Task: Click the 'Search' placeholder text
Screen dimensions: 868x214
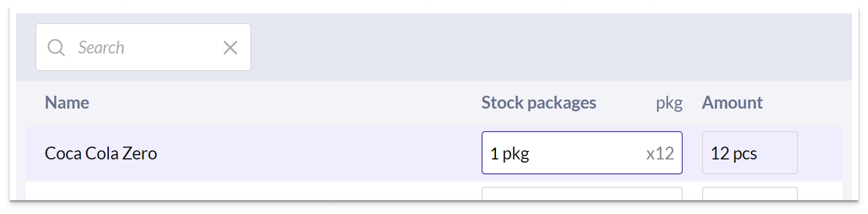Action: 101,48
